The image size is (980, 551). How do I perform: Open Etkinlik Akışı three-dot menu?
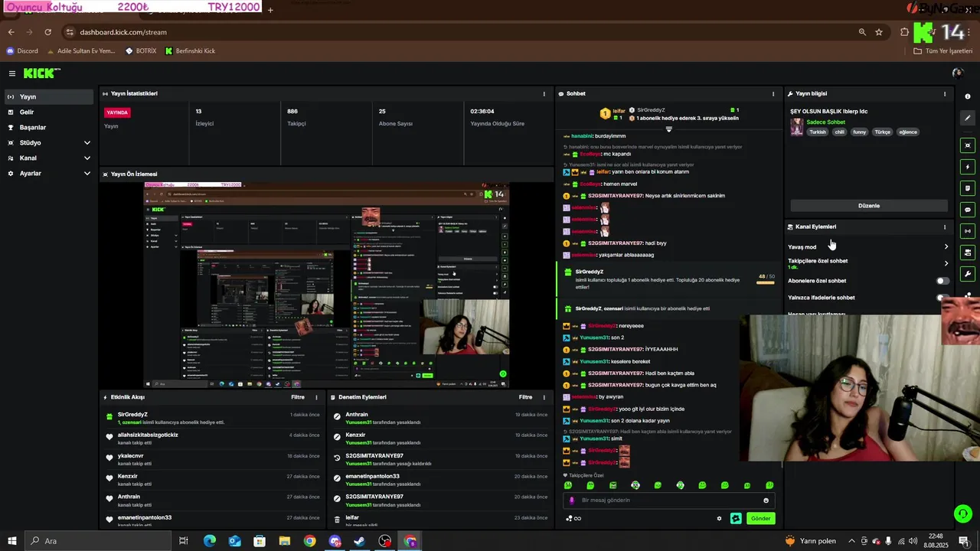(316, 397)
